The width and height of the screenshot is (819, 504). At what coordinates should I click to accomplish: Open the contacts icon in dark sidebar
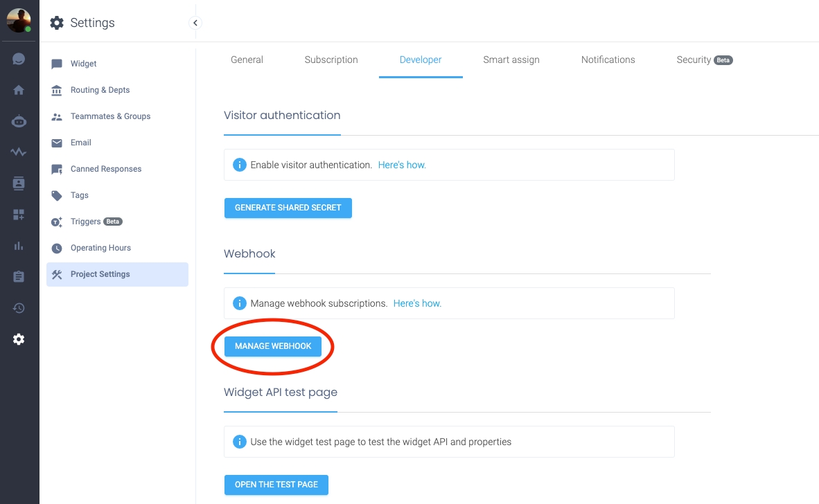[19, 183]
